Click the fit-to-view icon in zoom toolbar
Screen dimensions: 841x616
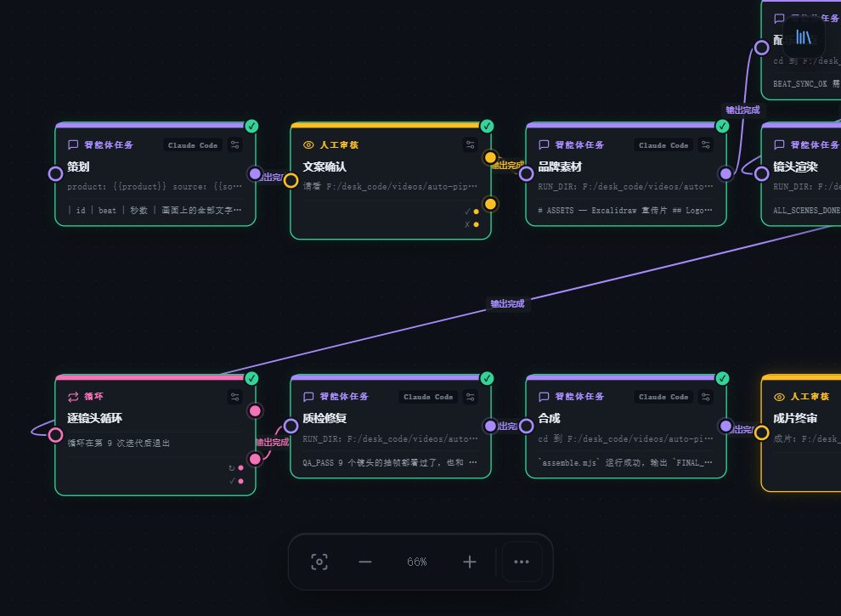[x=319, y=562]
